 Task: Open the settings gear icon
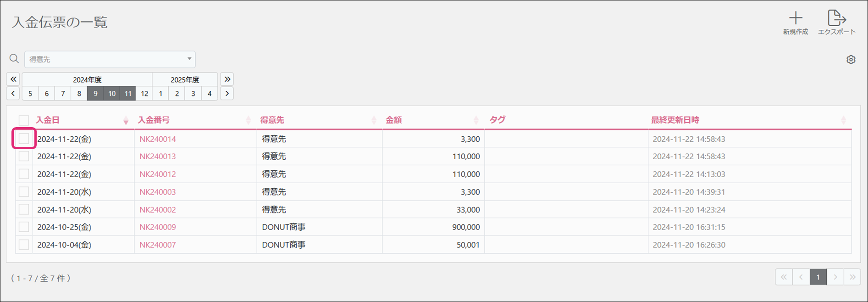tap(851, 60)
